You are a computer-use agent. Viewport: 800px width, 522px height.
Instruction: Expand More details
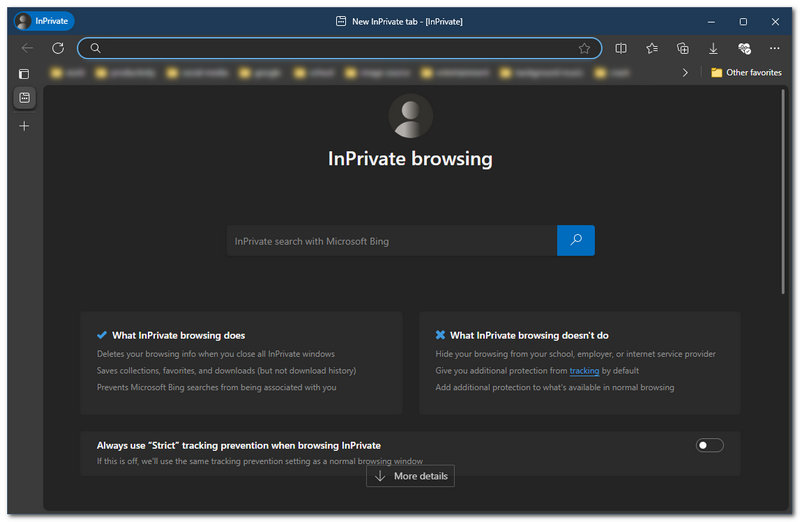410,476
